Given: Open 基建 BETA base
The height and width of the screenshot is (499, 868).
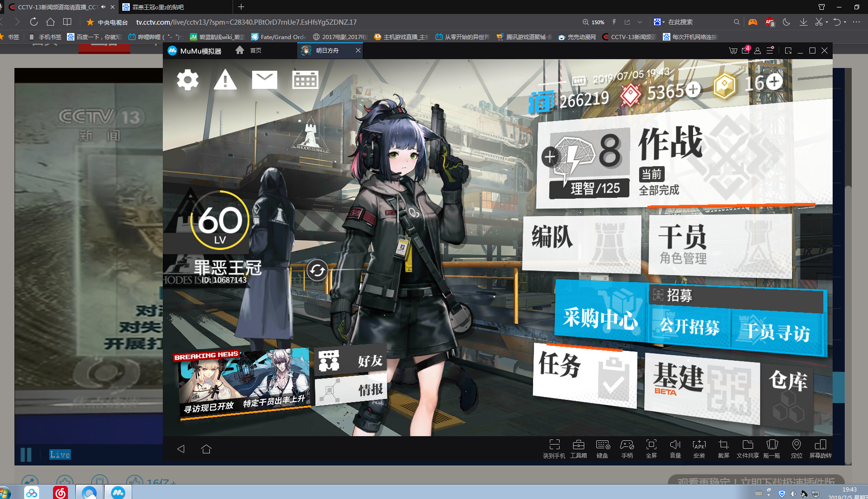Looking at the screenshot, I should click(x=702, y=388).
